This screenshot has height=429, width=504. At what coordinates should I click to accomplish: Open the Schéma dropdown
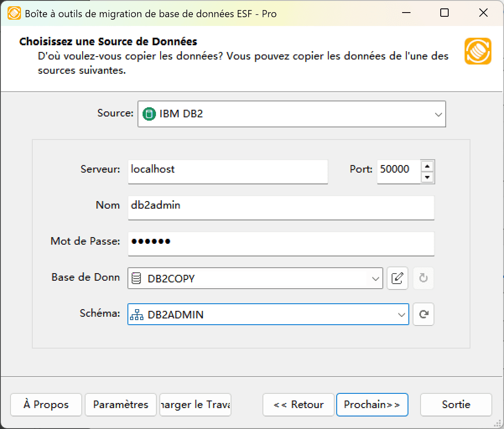click(x=402, y=314)
